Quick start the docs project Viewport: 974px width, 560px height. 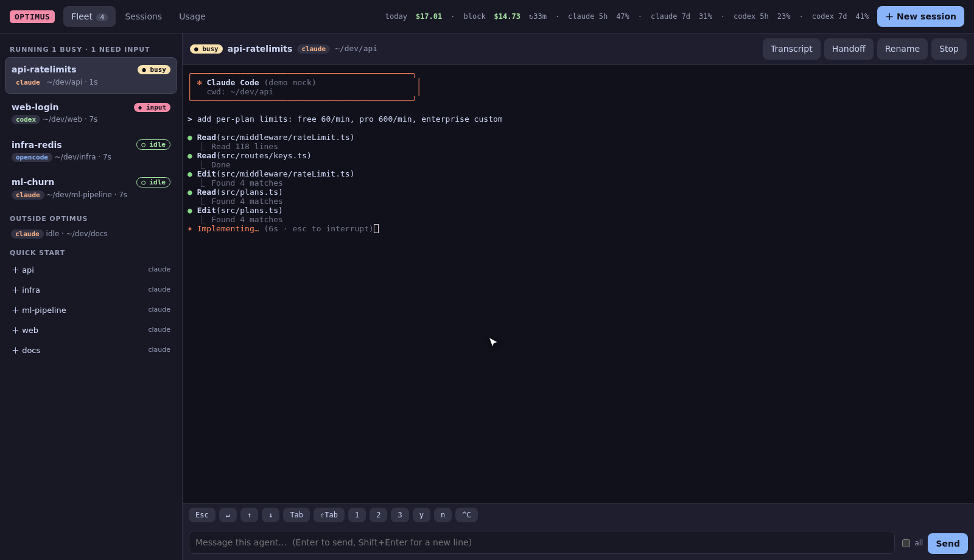coord(91,350)
